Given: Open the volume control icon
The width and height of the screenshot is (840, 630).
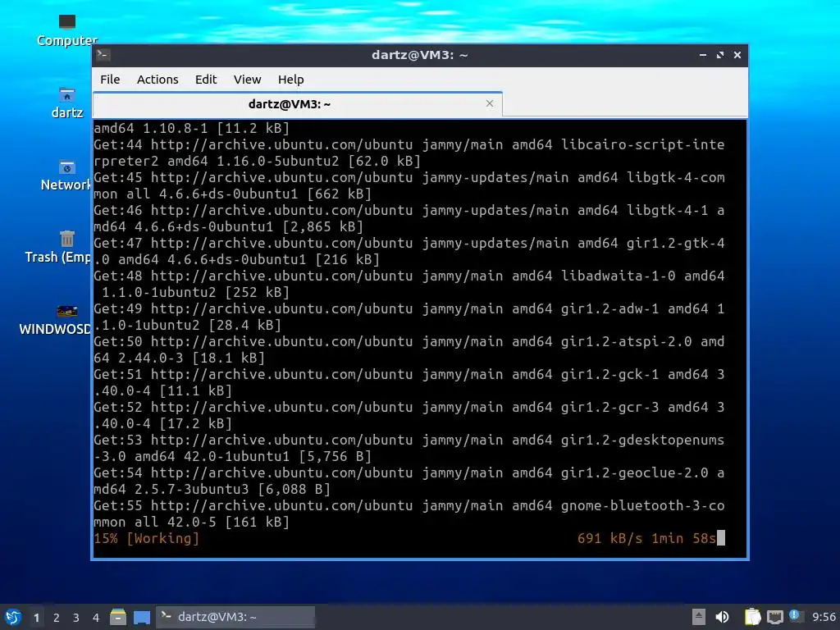Looking at the screenshot, I should [x=722, y=617].
